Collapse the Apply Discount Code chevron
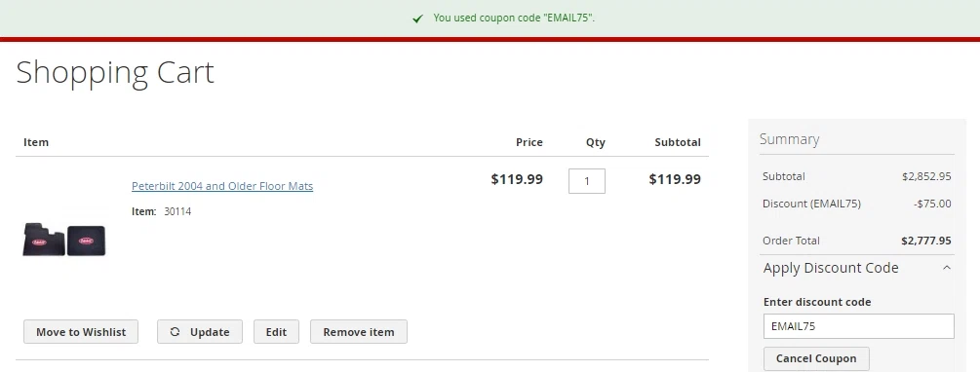Screen dimensions: 980x372 [x=946, y=268]
